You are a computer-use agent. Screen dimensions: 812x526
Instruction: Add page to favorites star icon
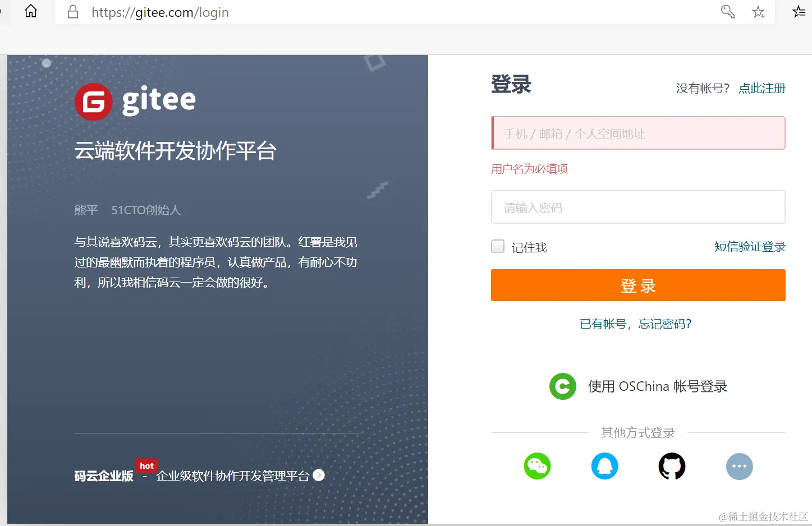759,12
